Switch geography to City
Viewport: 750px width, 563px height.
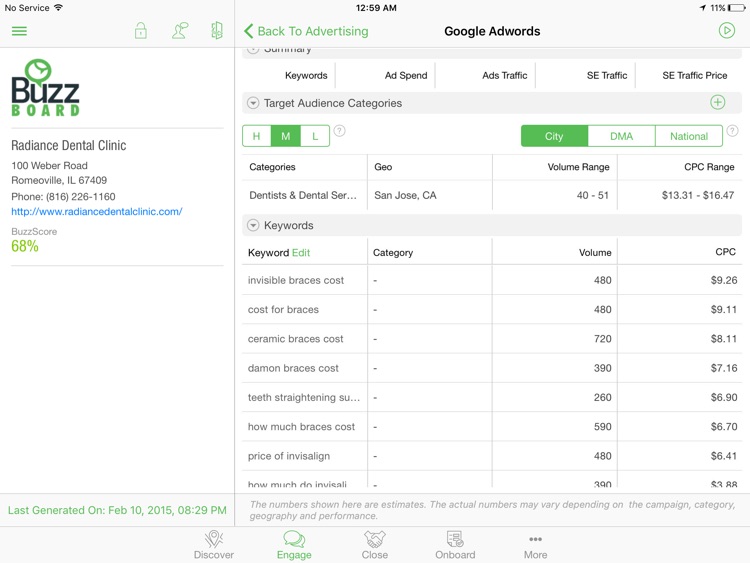click(x=554, y=136)
